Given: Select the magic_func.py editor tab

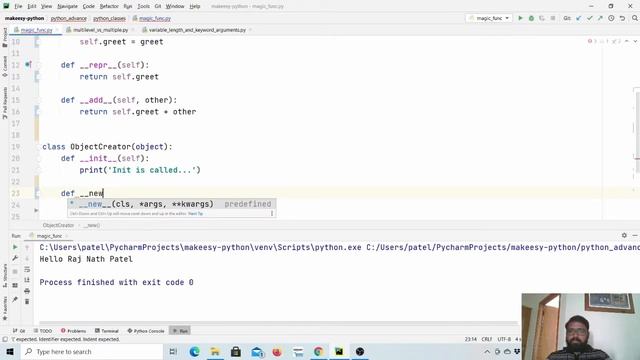Looking at the screenshot, I should [x=36, y=30].
